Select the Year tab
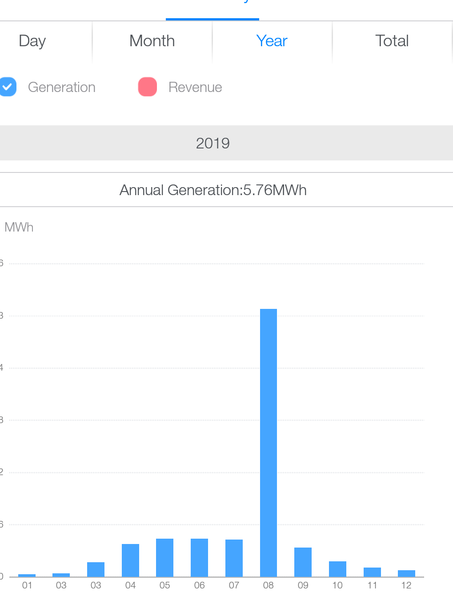 272,41
